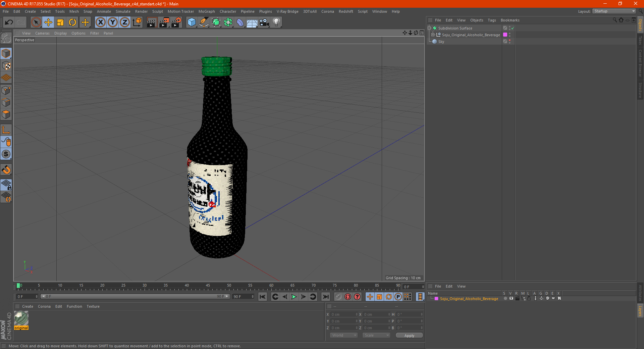Switch to Model mode

(6, 54)
